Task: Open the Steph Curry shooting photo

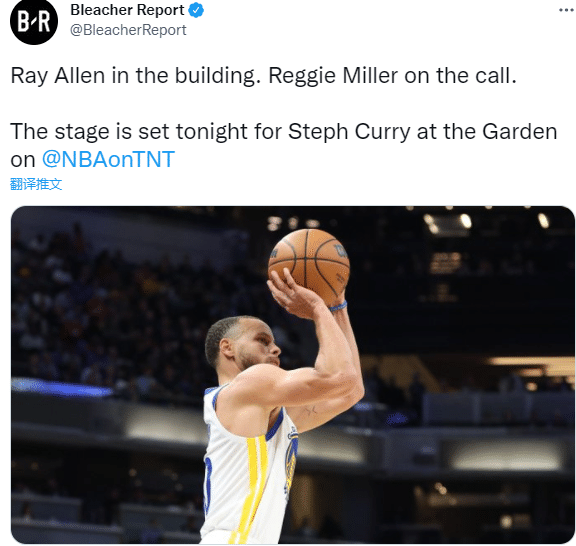Action: 293,375
